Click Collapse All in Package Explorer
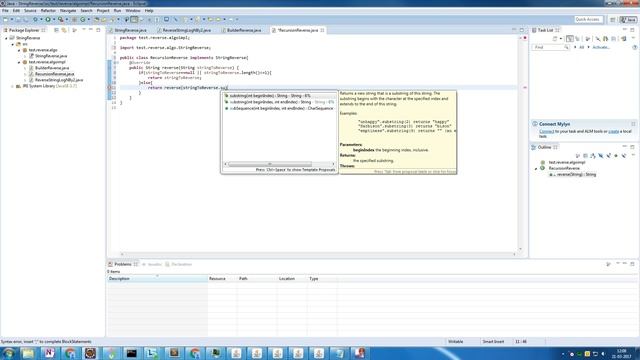Image resolution: width=640 pixels, height=360 pixels. click(x=56, y=30)
